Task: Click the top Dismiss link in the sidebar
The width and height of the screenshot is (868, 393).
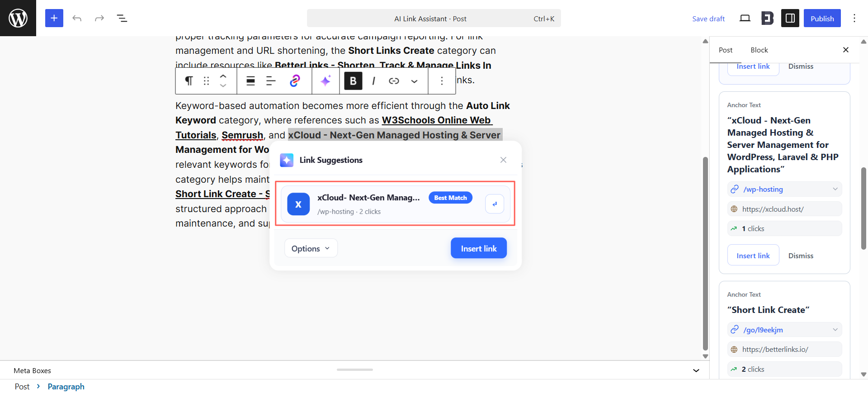Action: point(801,66)
